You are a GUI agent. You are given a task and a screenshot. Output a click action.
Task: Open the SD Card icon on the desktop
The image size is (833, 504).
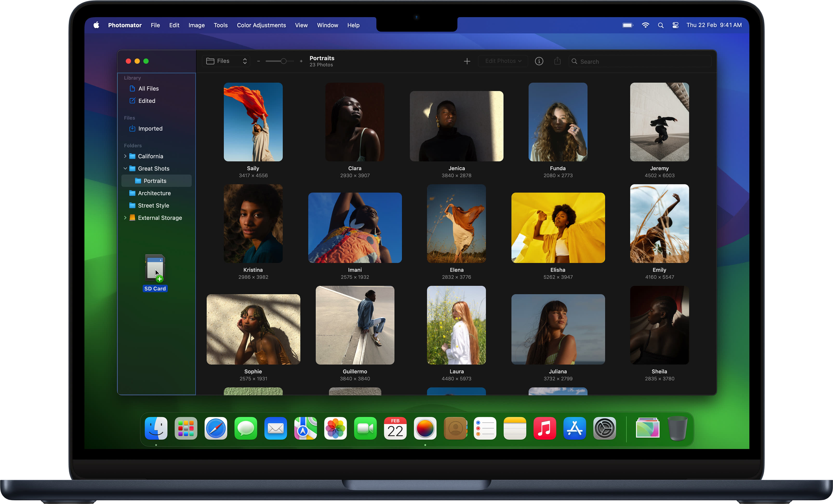pos(155,268)
